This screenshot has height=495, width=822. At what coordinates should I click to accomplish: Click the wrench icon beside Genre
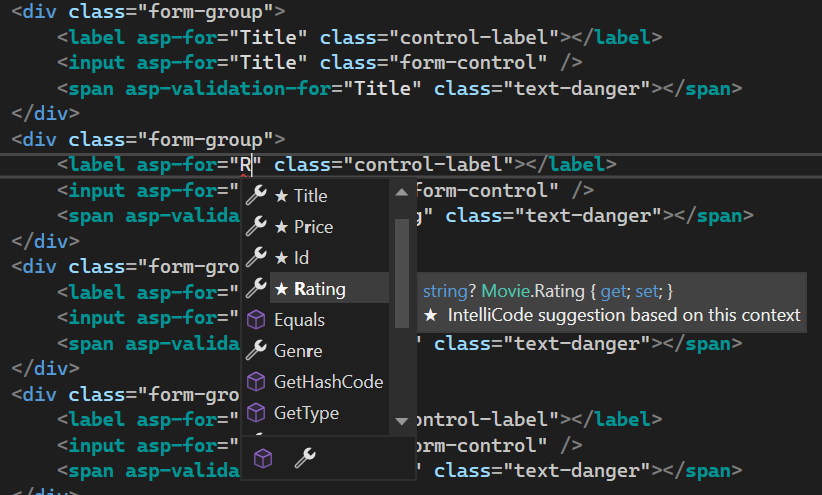point(256,351)
